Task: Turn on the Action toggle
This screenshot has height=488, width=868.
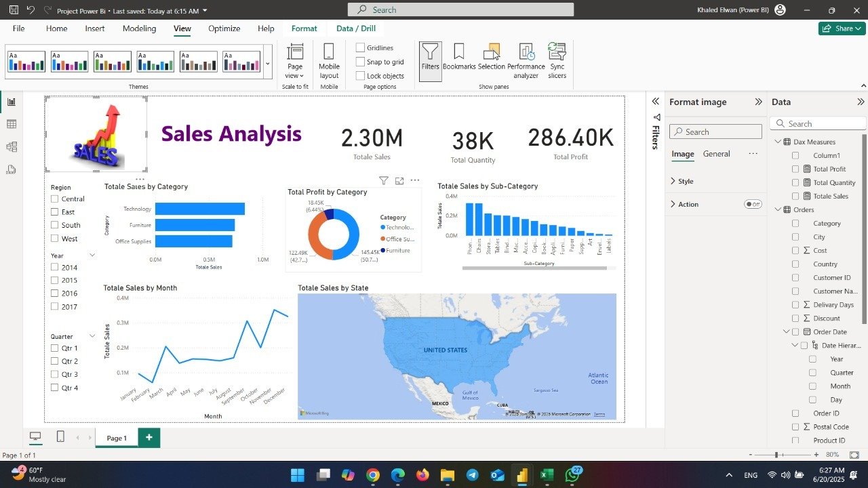Action: [x=753, y=204]
